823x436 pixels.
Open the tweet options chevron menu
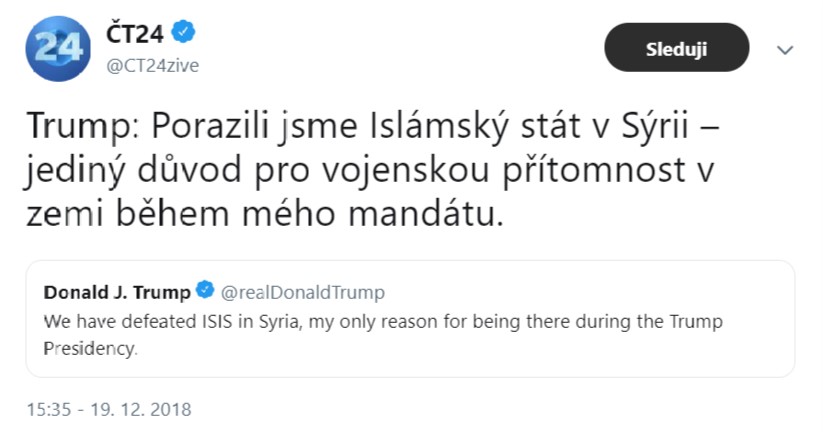(x=785, y=49)
